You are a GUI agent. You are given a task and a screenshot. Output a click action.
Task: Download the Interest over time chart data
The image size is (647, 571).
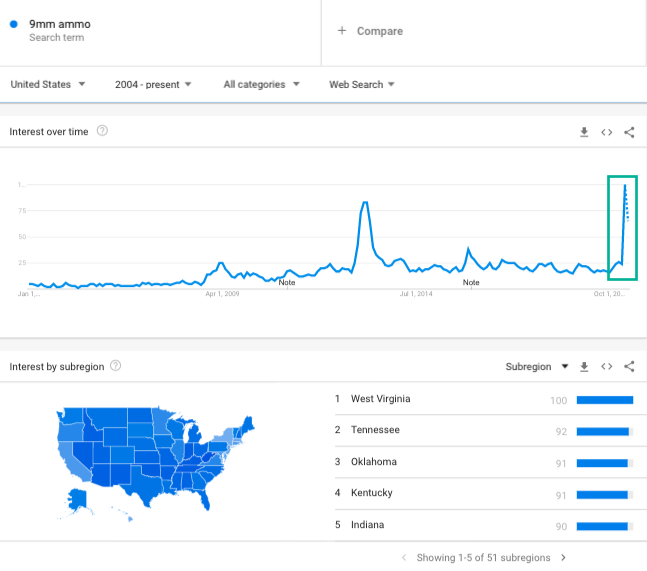click(584, 132)
